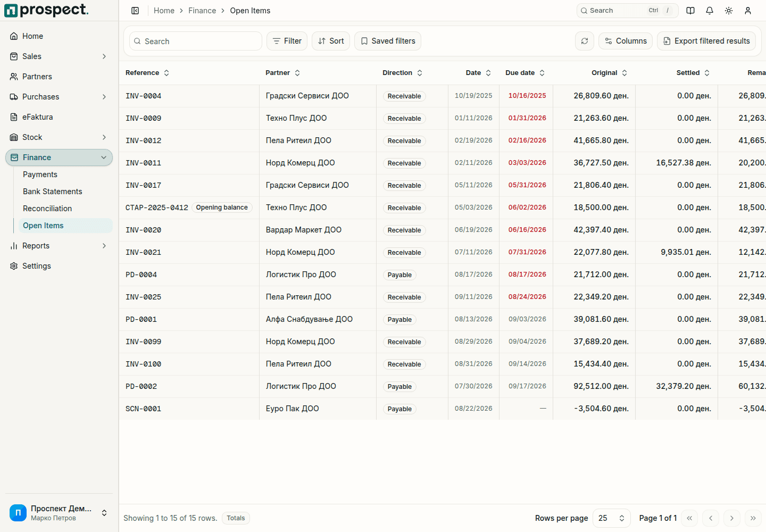766x532 pixels.
Task: Open the company switcher
Action: click(x=59, y=513)
